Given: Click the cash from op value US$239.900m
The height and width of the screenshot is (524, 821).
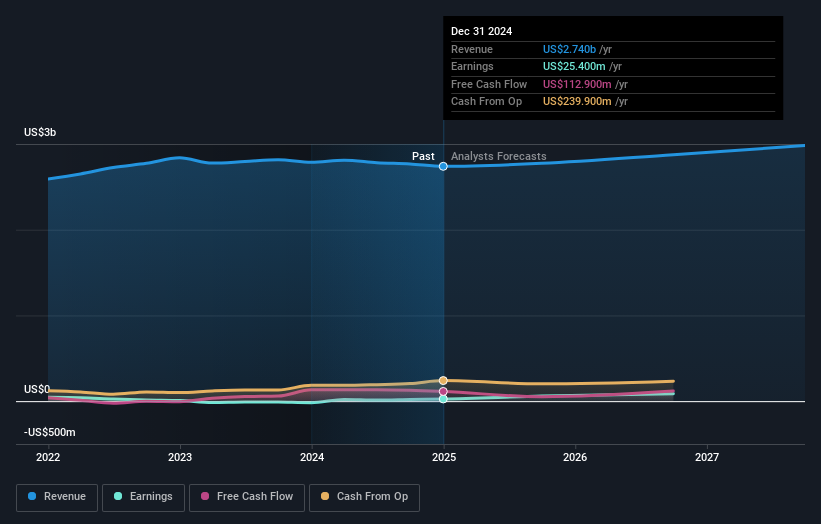Looking at the screenshot, I should pos(577,102).
